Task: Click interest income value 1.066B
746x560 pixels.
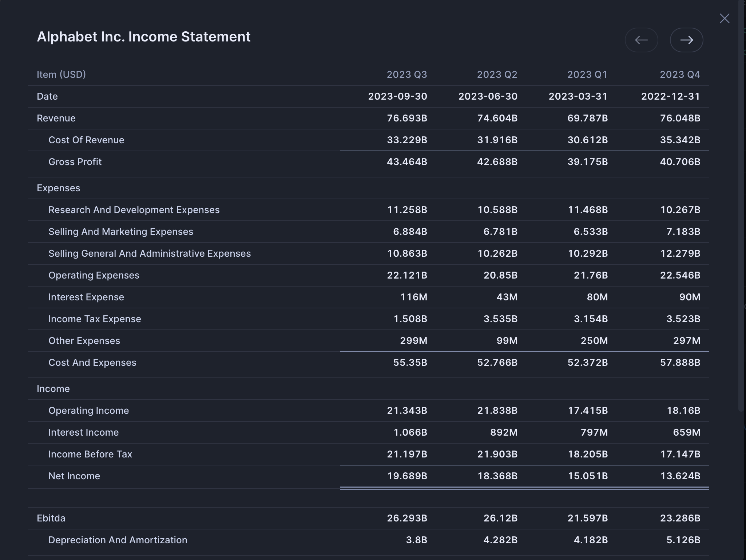Action: tap(410, 432)
